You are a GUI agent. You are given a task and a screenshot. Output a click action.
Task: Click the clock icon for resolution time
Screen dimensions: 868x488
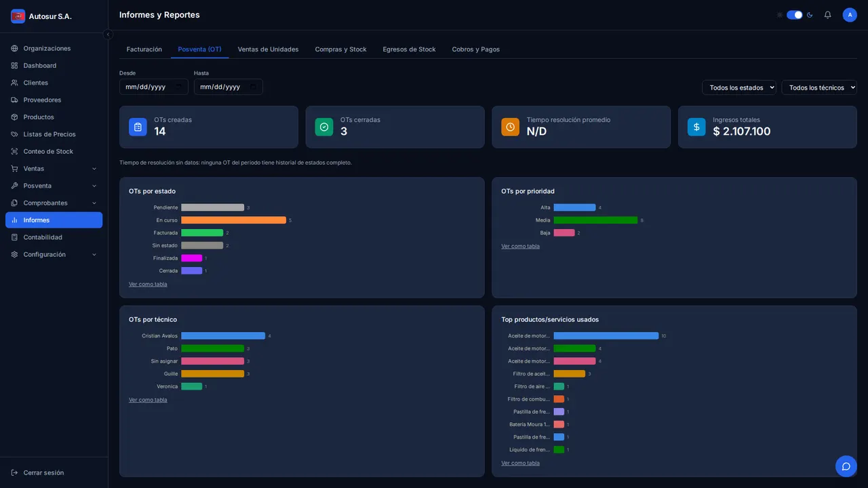point(511,127)
